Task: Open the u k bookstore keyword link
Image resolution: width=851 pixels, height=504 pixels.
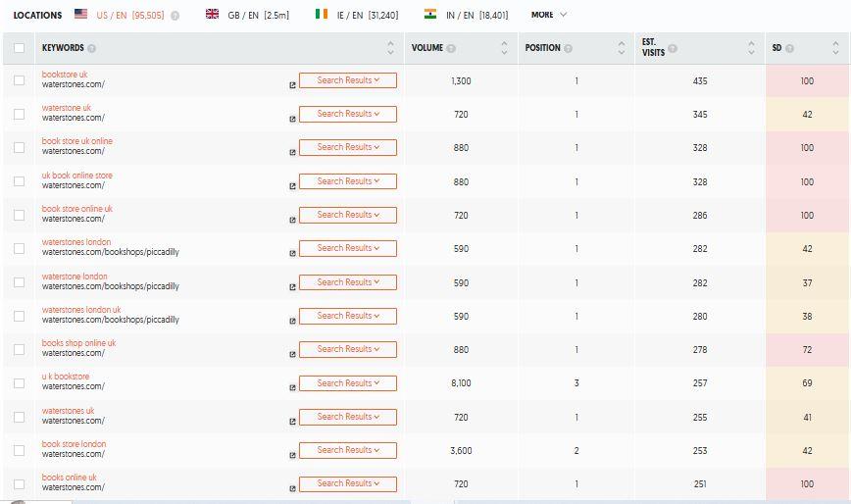Action: click(x=66, y=376)
